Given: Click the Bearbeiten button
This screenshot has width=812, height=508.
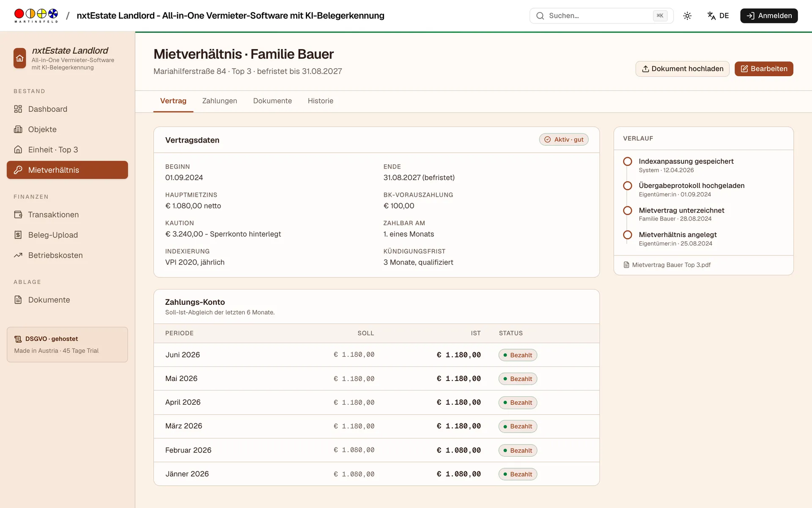Looking at the screenshot, I should tap(764, 69).
